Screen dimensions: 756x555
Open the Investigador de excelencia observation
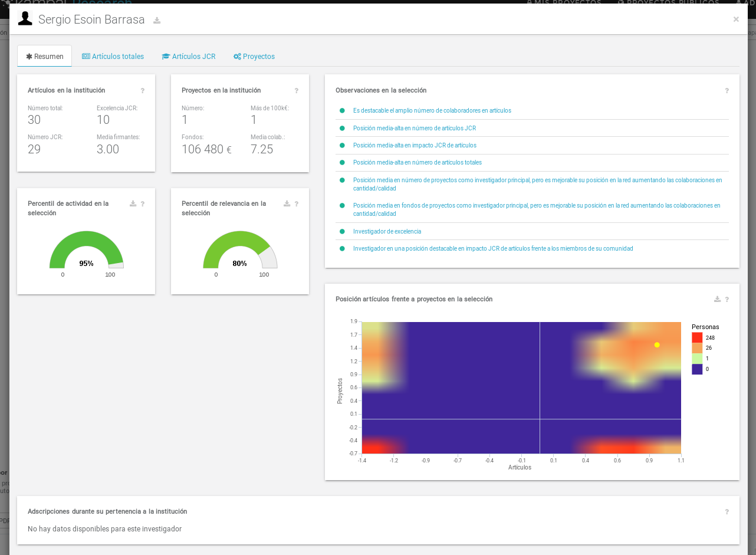387,231
